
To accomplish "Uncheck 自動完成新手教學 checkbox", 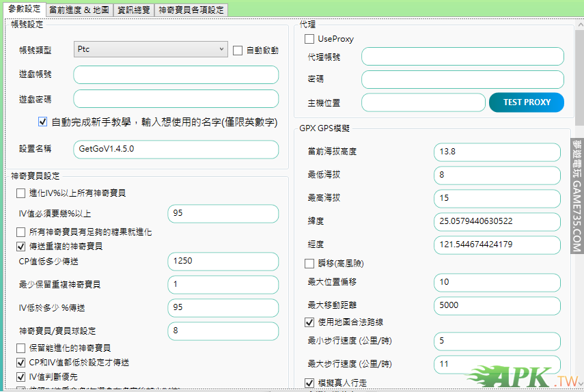I will pyautogui.click(x=43, y=122).
